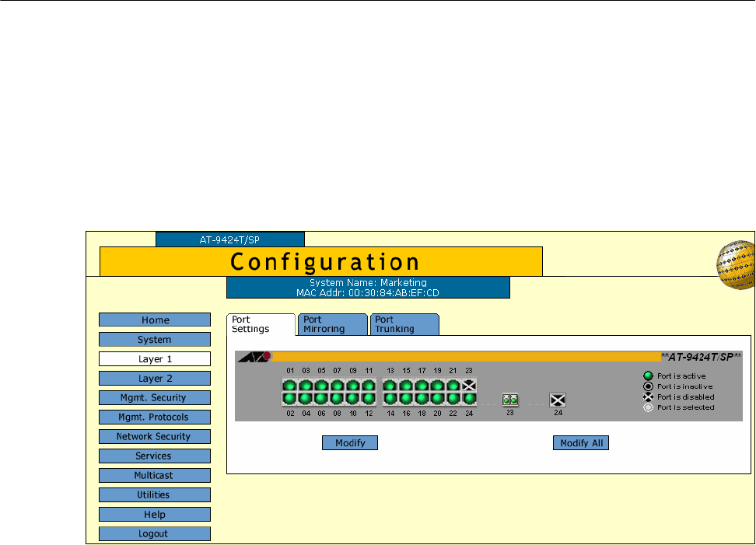Select port 01 on the switch

tap(290, 386)
